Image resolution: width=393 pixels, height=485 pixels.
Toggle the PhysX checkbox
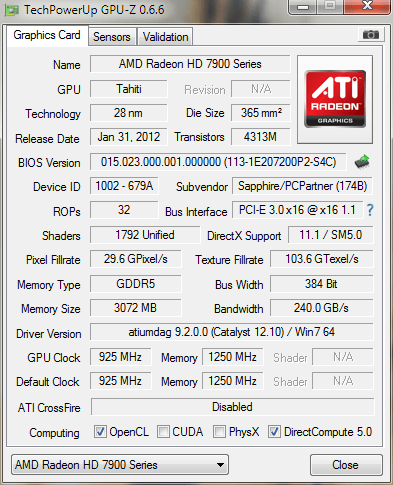[x=219, y=432]
